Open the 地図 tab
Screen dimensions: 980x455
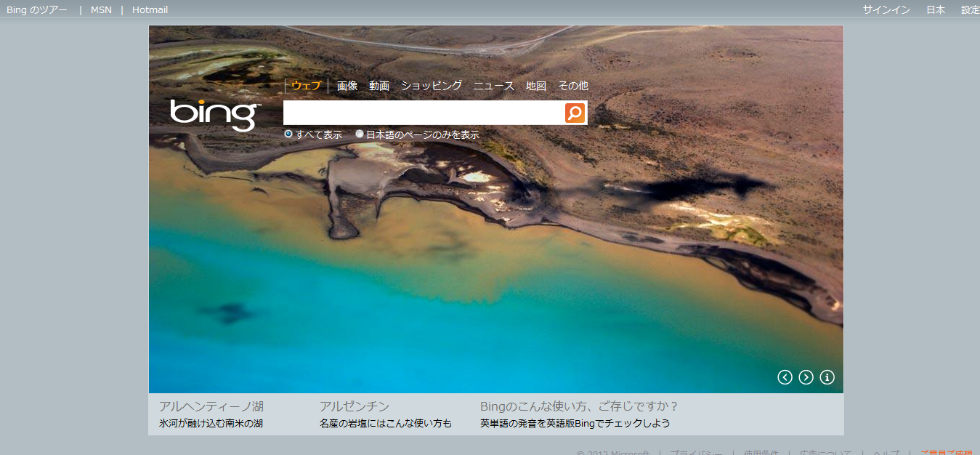(x=536, y=86)
